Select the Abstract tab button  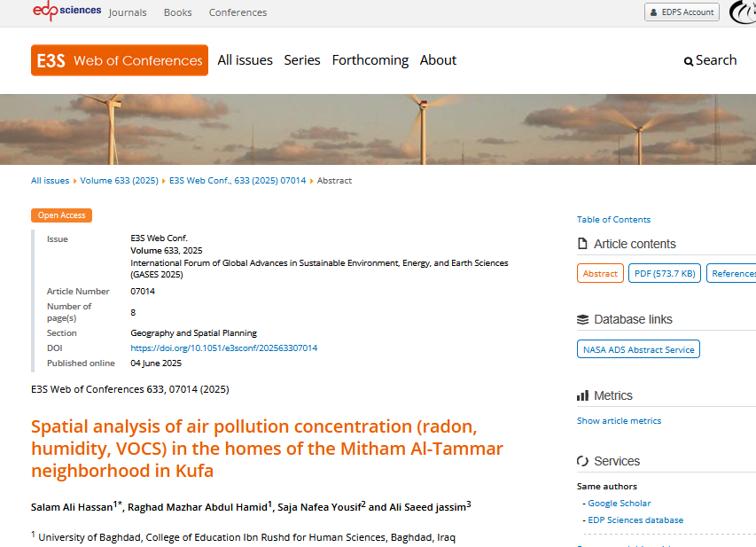click(x=600, y=273)
